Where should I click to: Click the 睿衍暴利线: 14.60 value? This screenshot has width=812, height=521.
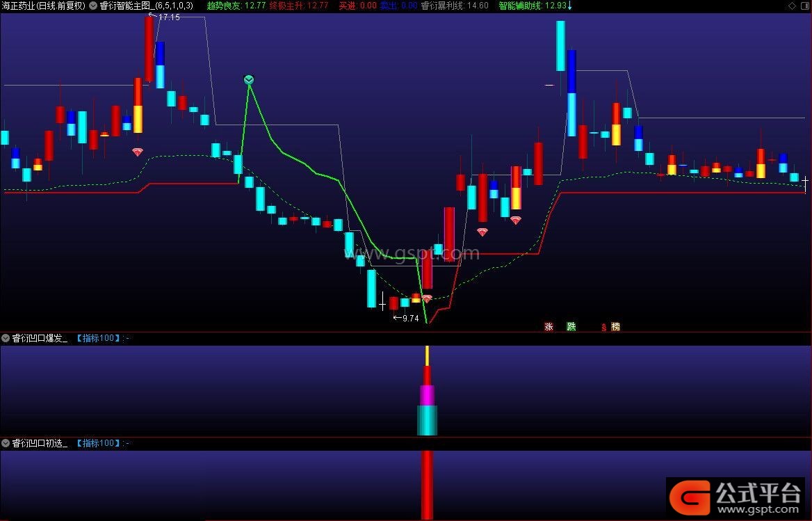(x=455, y=6)
